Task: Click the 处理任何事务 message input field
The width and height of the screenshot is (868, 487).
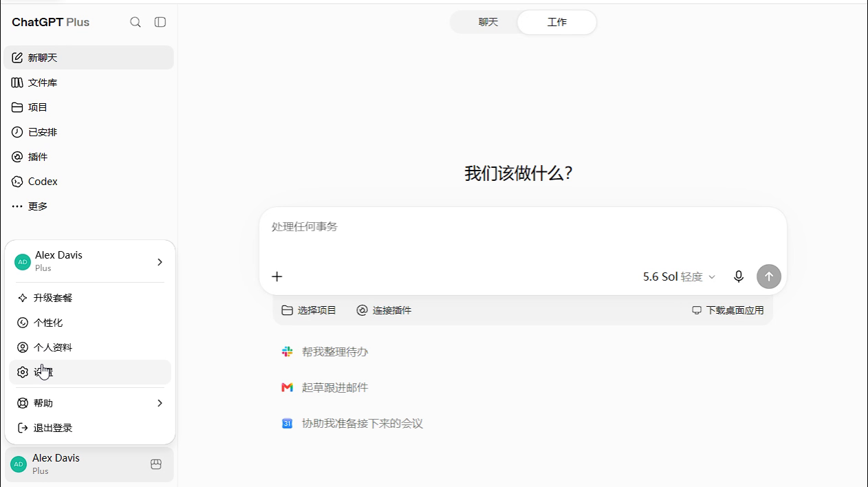Action: point(523,227)
